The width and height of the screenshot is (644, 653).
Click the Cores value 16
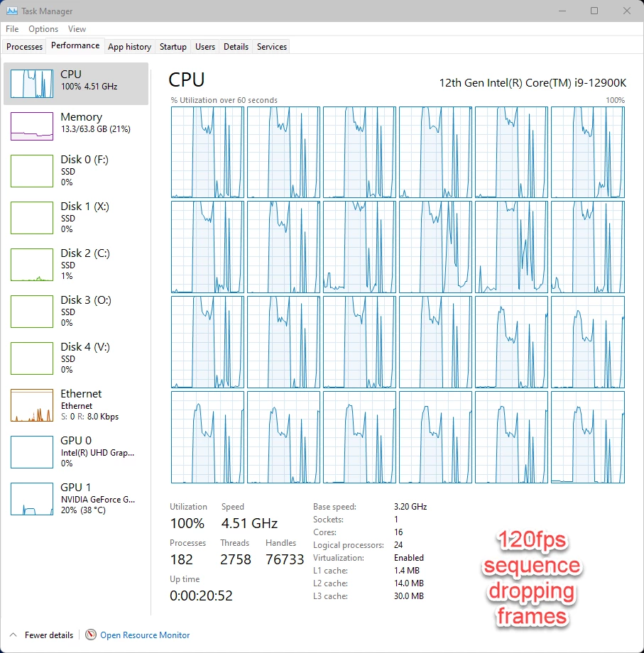coord(398,532)
